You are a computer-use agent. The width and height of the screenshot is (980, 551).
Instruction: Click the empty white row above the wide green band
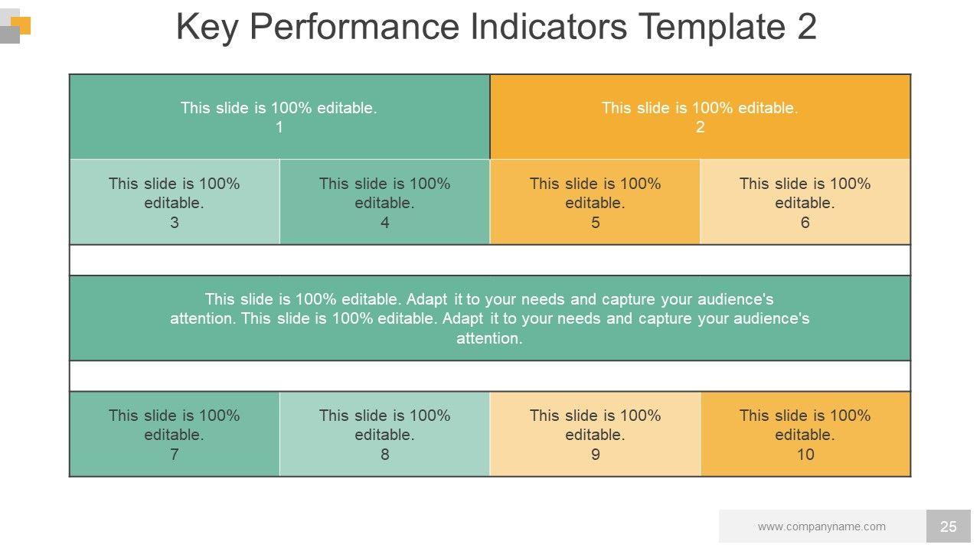(490, 260)
